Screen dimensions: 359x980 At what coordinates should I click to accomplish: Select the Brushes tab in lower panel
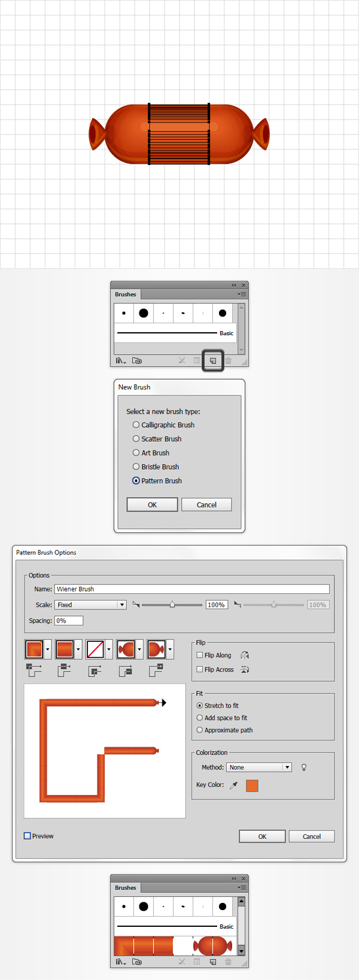point(126,887)
